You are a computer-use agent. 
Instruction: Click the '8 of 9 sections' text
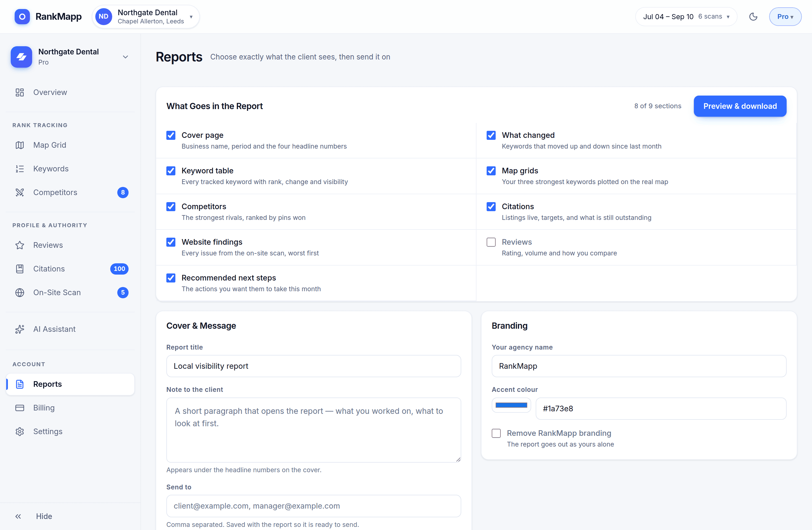coord(657,106)
